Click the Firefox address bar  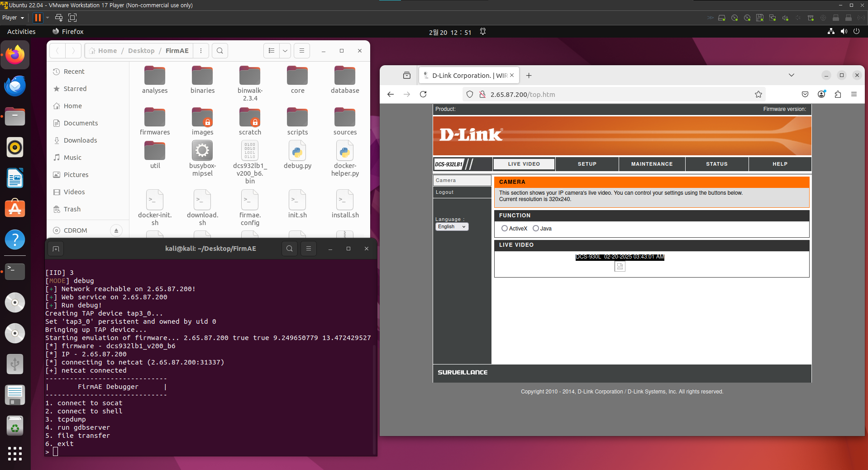613,94
